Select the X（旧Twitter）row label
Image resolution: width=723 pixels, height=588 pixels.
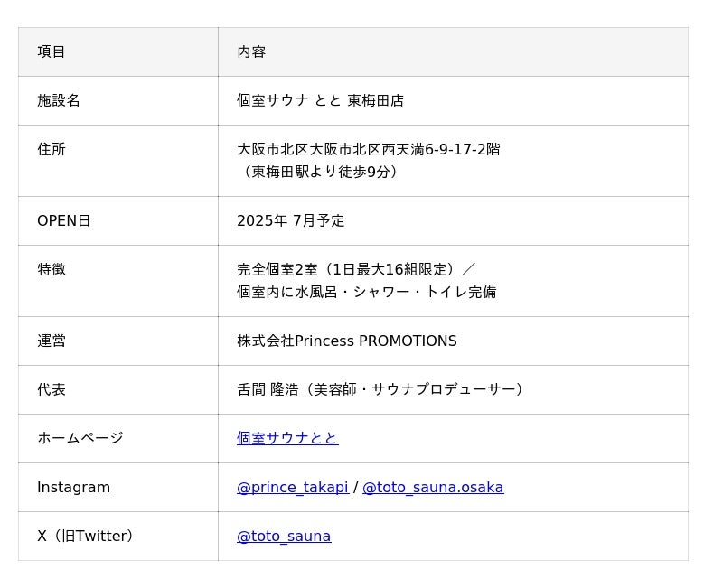[x=88, y=536]
